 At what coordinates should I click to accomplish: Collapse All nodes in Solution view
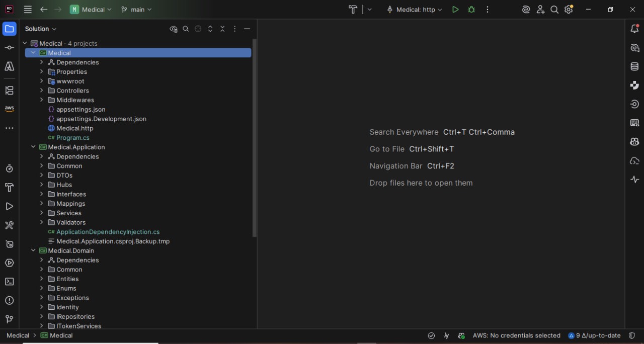[x=222, y=29]
